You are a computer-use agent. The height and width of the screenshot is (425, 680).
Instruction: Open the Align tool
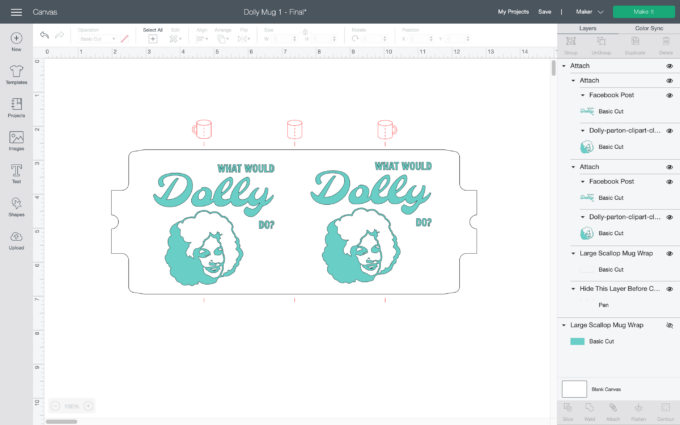200,39
